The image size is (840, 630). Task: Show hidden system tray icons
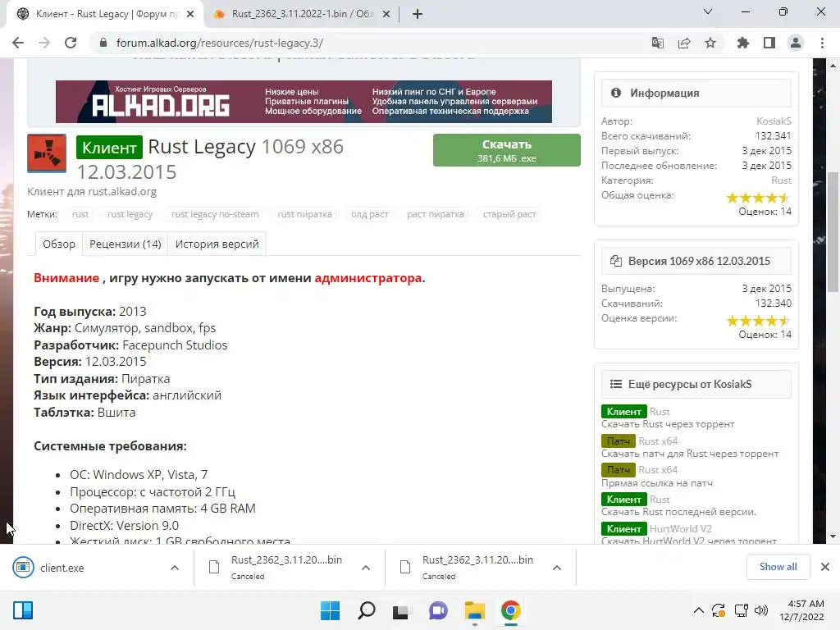click(x=699, y=610)
